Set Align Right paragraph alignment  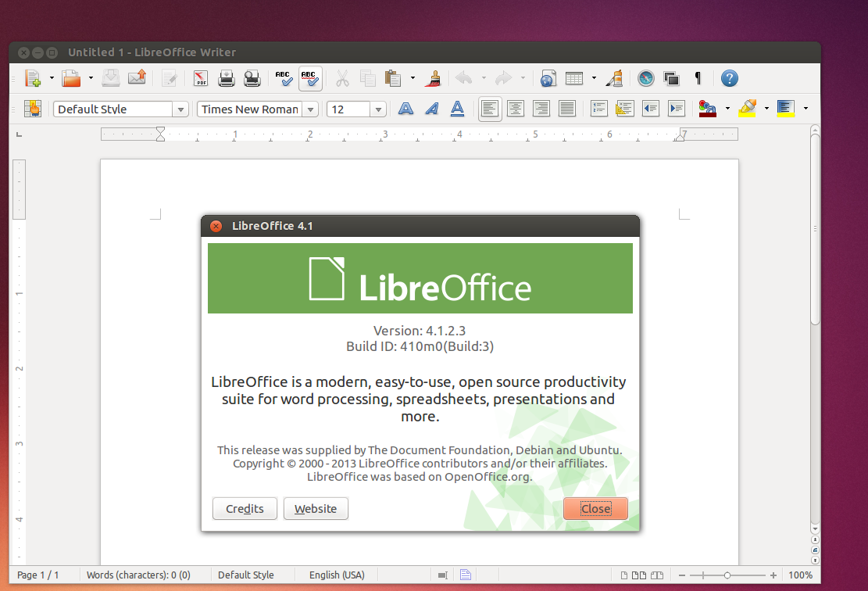[541, 108]
